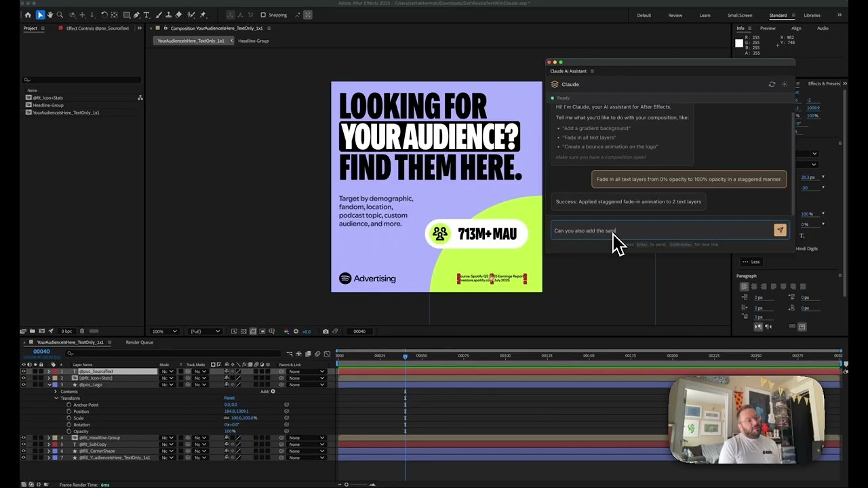
Task: Select the Pen tool
Action: coord(136,15)
